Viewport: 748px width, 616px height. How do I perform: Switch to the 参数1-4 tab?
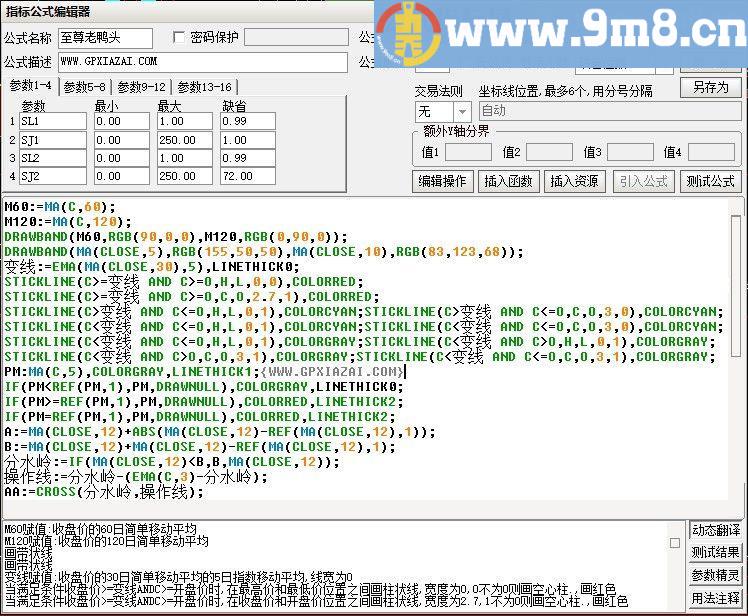(x=31, y=86)
